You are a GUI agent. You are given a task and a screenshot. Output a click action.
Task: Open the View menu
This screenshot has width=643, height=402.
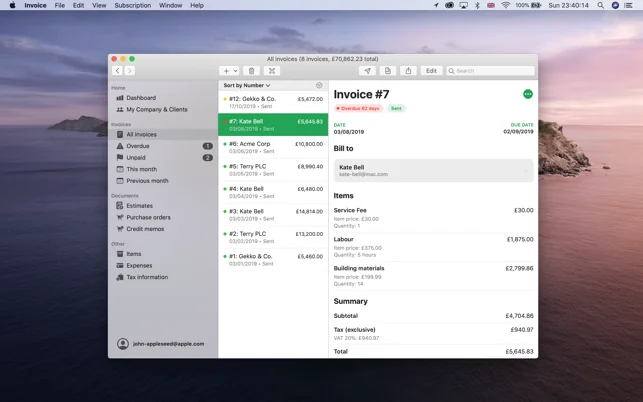[99, 5]
